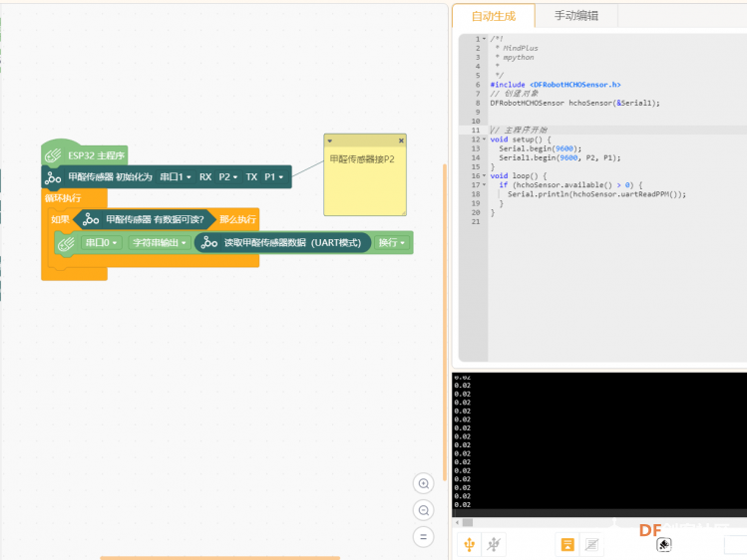This screenshot has width=747, height=560.
Task: Toggle serial output auto-scroll
Action: 567,544
